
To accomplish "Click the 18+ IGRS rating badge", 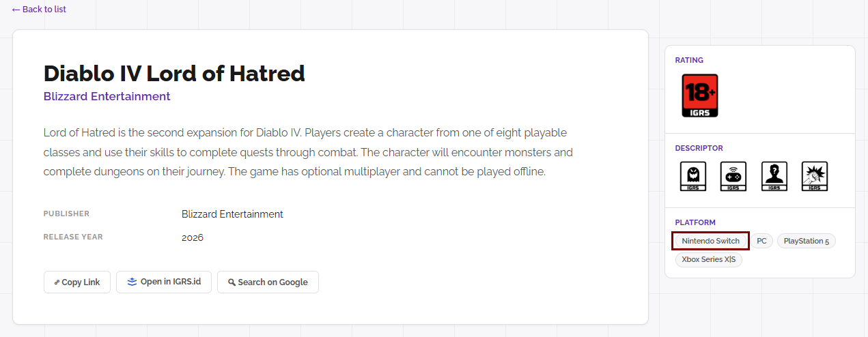I will click(x=700, y=96).
